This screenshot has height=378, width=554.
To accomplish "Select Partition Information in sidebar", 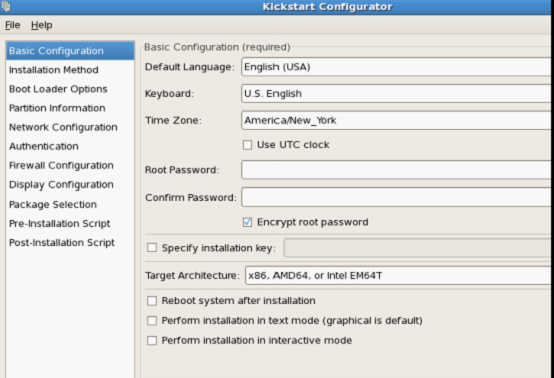I will (x=70, y=108).
